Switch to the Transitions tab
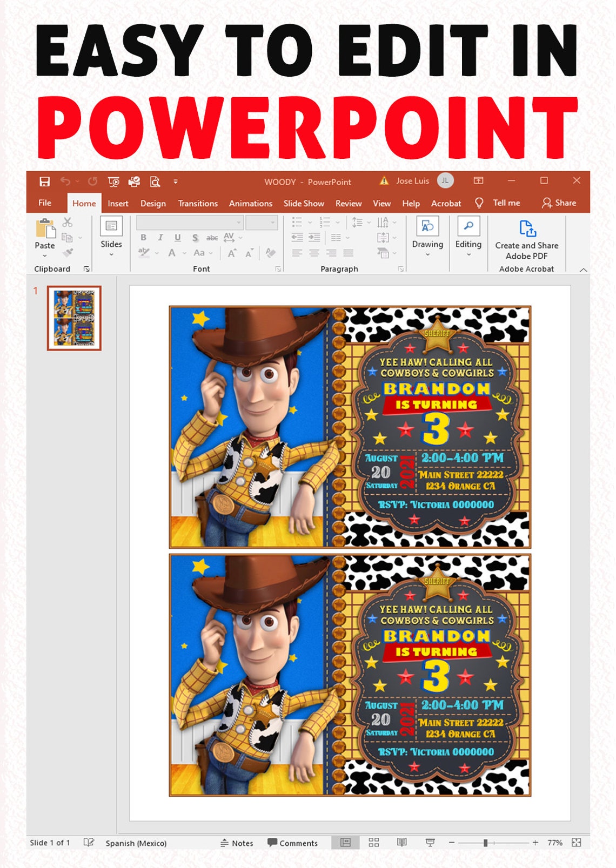The width and height of the screenshot is (616, 868). pyautogui.click(x=198, y=203)
